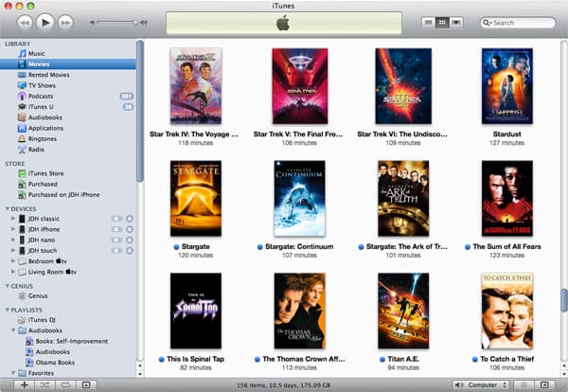Toggle repeat in the bottom bar
This screenshot has height=392, width=568.
[x=65, y=385]
